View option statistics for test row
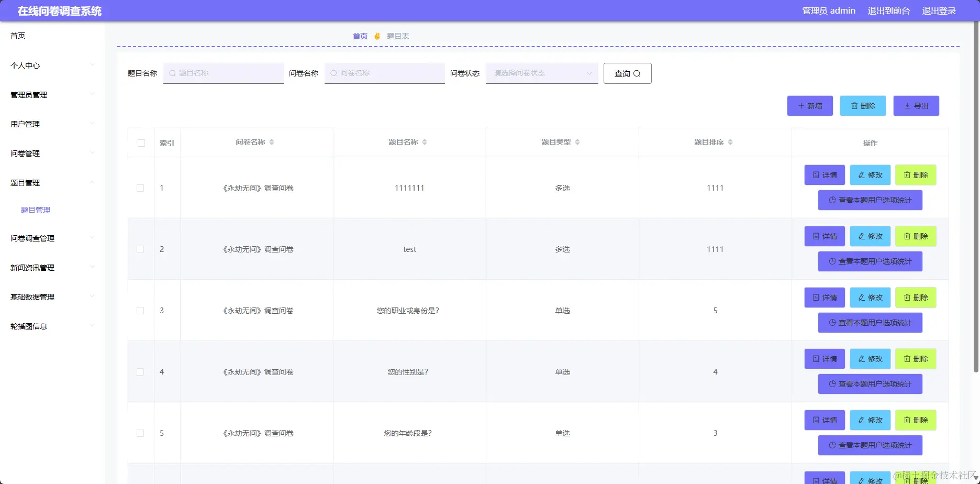Image resolution: width=980 pixels, height=484 pixels. [x=870, y=261]
